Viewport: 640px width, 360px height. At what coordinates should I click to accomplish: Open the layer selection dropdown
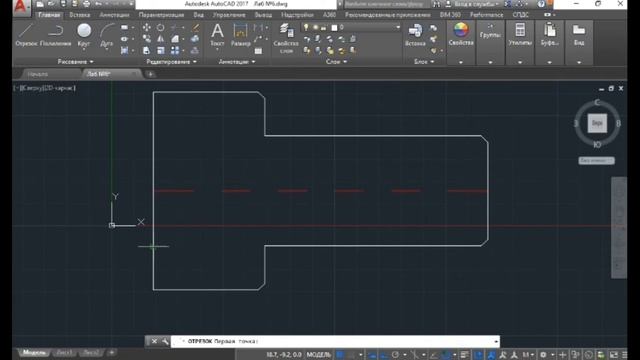(398, 27)
